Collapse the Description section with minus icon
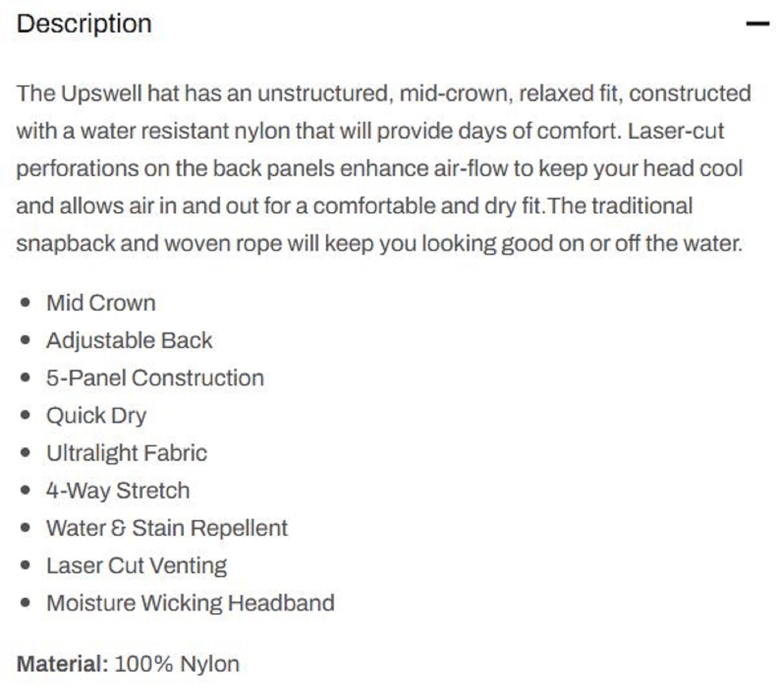This screenshot has width=780, height=700. pos(757,24)
